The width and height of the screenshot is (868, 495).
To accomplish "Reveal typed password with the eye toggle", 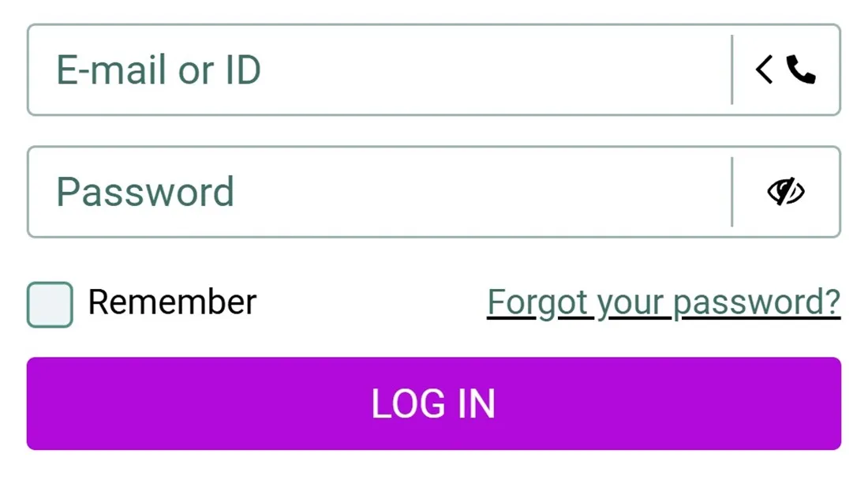I will [785, 192].
